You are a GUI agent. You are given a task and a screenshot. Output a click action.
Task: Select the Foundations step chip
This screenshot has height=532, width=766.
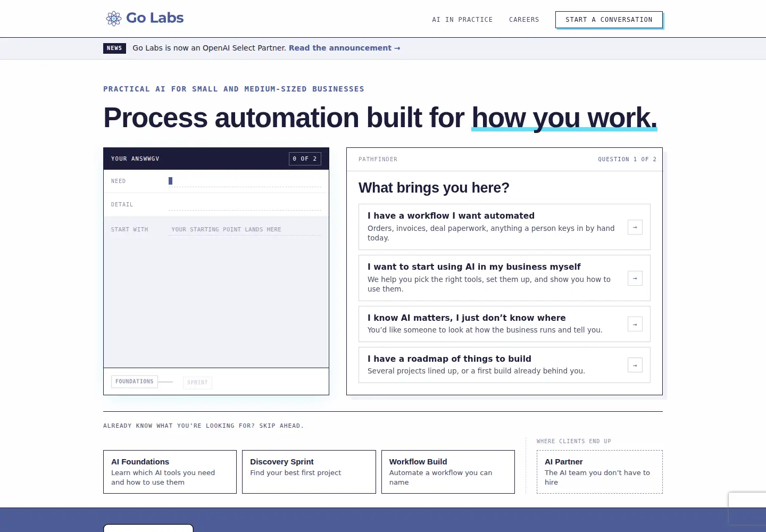[135, 381]
